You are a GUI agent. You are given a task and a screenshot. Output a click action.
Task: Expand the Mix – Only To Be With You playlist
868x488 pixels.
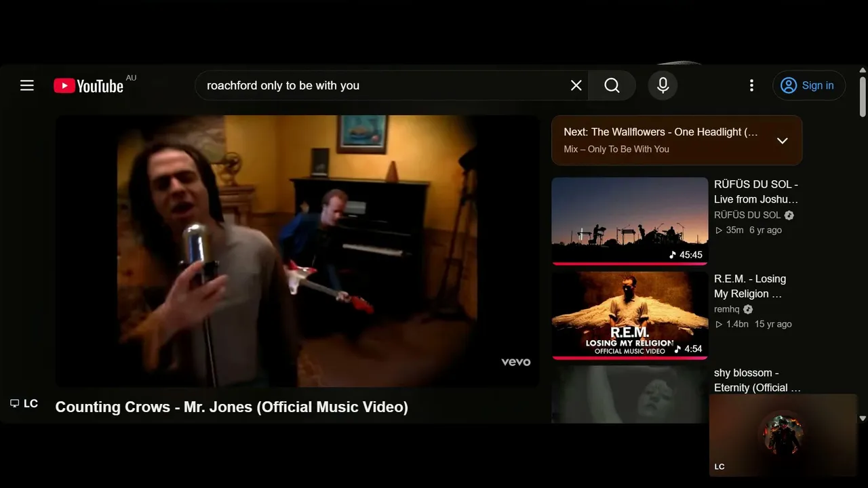[x=782, y=140]
